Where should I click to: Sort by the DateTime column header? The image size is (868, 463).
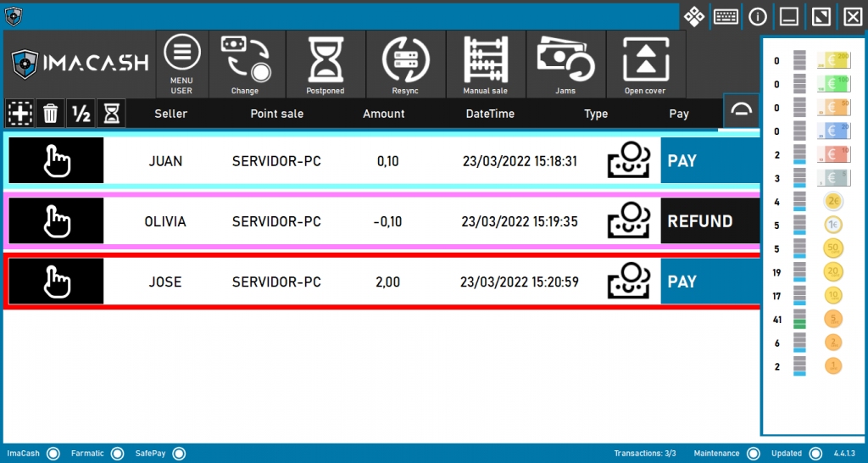click(x=490, y=114)
